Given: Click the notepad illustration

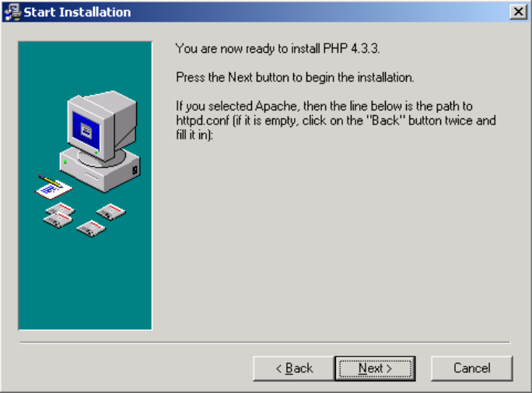Looking at the screenshot, I should tap(54, 190).
